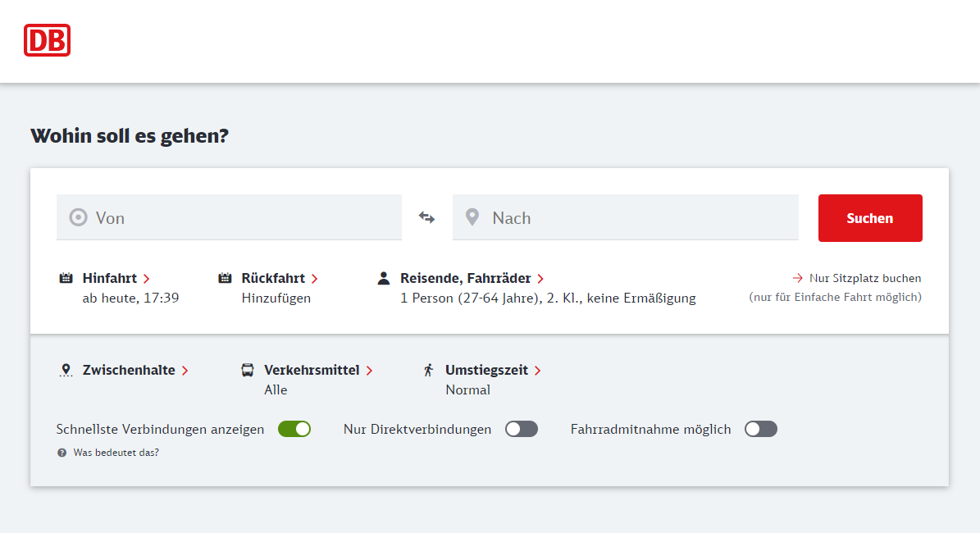Expand Reisende, Fahrräder options
Screen dimensions: 980x533
tap(472, 278)
